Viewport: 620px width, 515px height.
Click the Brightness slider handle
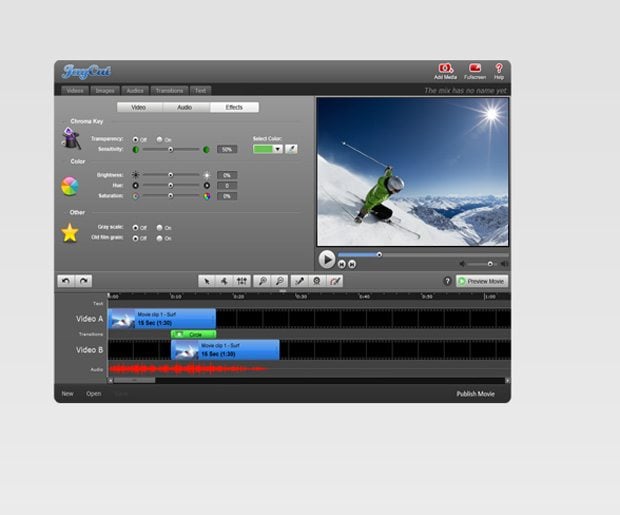(170, 174)
